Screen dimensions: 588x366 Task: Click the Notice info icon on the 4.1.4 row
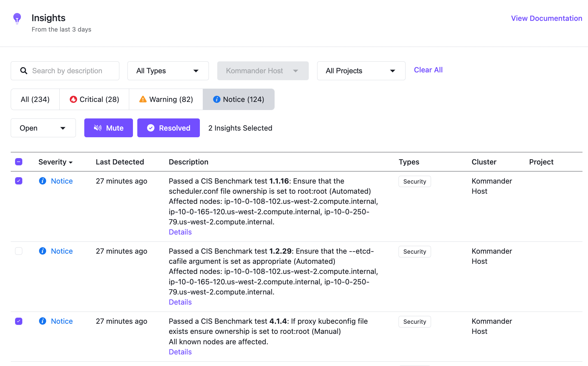(x=43, y=321)
